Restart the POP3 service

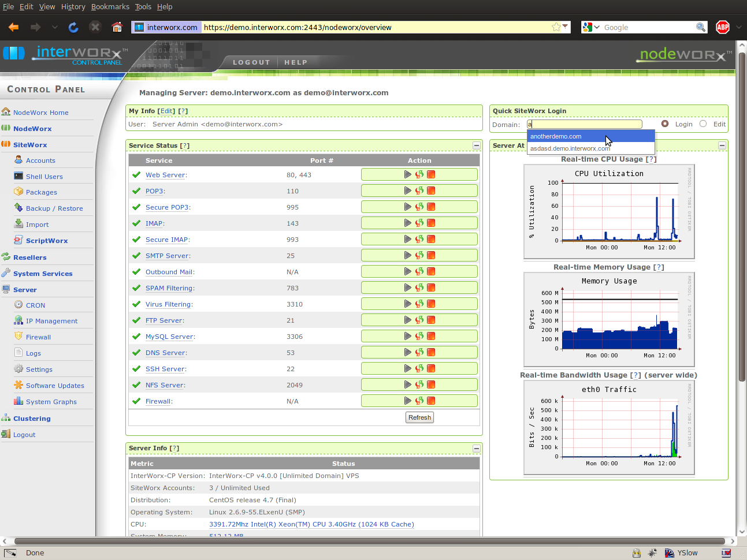click(419, 191)
